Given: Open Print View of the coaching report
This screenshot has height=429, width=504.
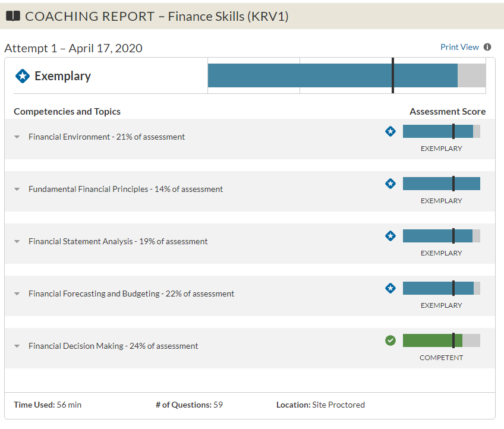Looking at the screenshot, I should pyautogui.click(x=461, y=46).
